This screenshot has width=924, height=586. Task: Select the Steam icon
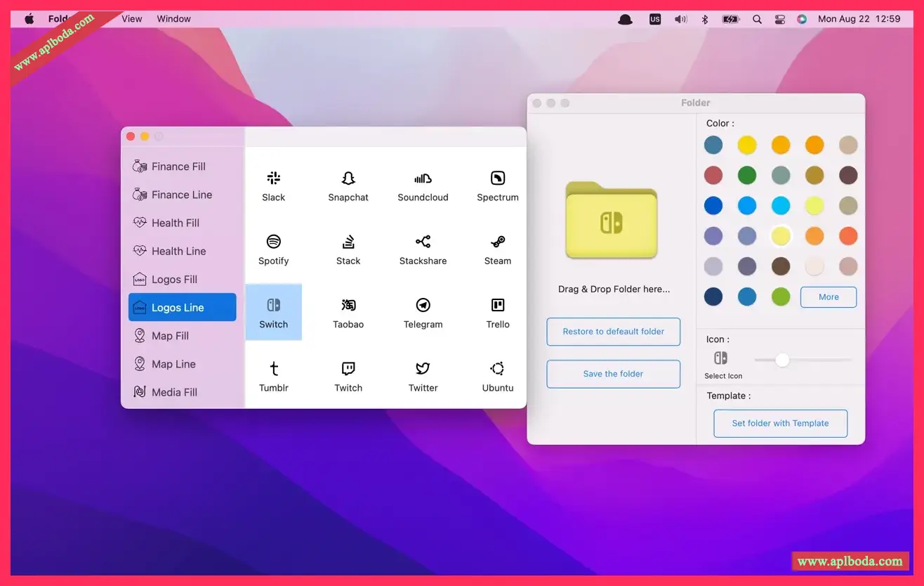tap(498, 242)
